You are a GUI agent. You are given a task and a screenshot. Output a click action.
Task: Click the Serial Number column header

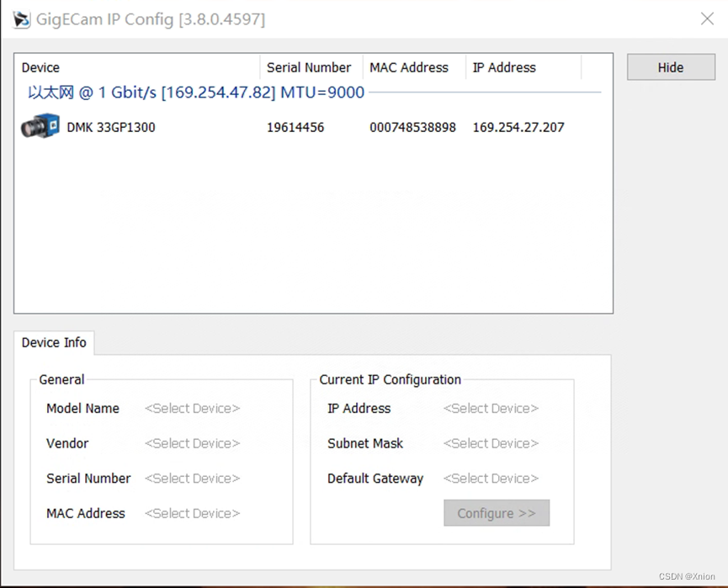pyautogui.click(x=310, y=67)
